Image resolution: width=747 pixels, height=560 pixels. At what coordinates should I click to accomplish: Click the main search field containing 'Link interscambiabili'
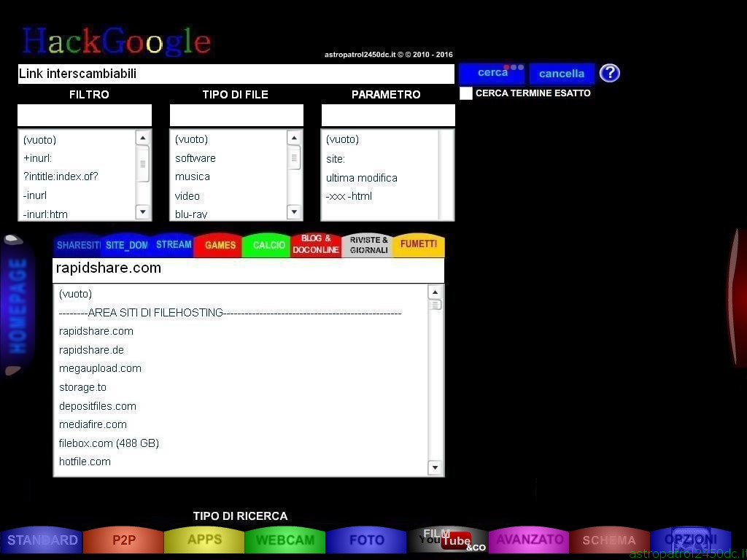coord(236,74)
